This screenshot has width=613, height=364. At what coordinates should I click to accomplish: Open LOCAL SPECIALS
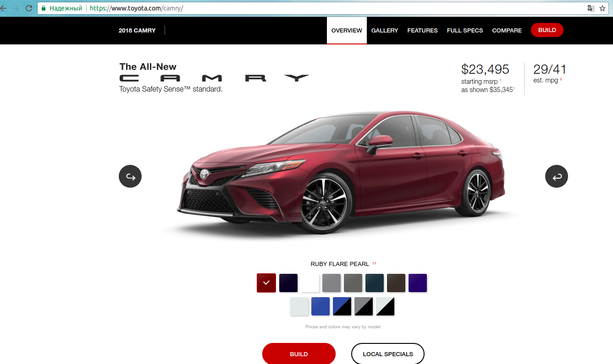(388, 354)
